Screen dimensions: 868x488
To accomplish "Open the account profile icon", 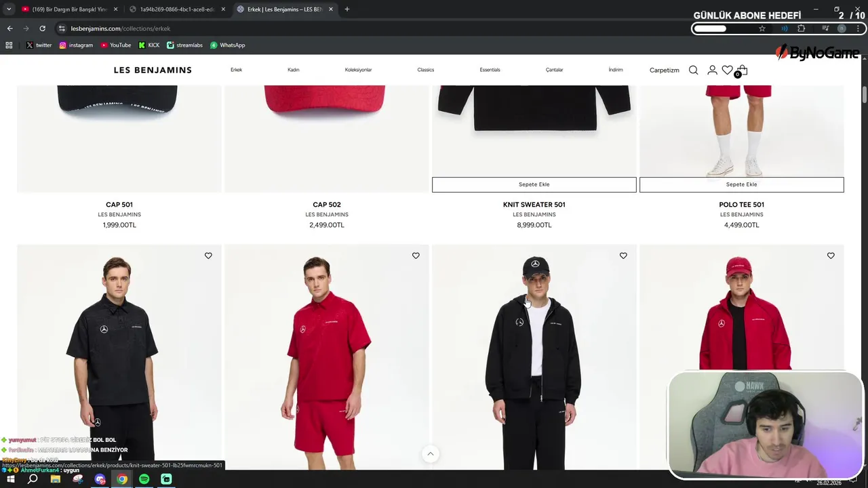I will pos(712,70).
